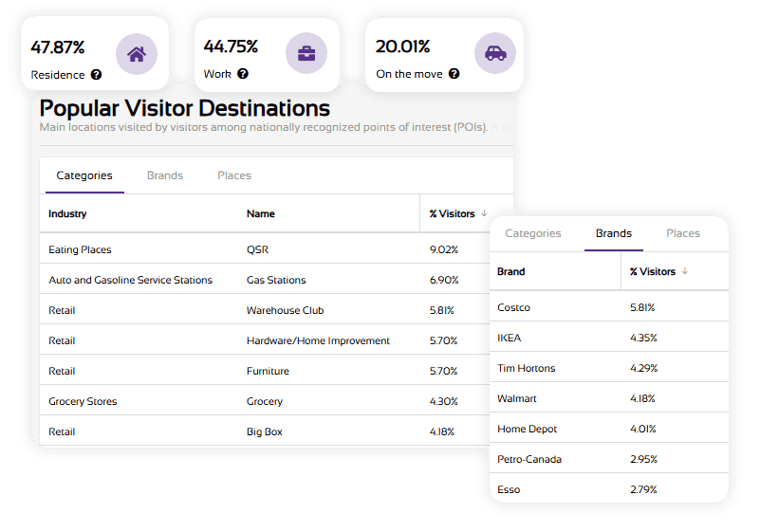Click the briefcase icon on Work card
This screenshot has height=532, width=760.
point(306,53)
